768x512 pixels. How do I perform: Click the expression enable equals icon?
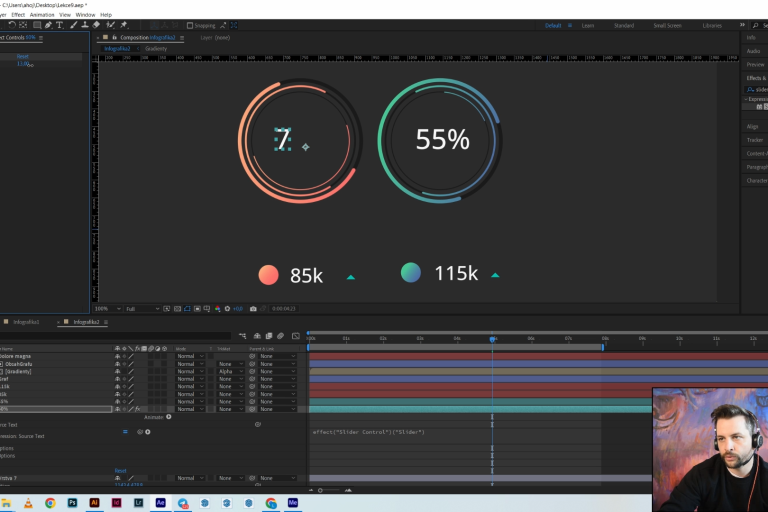[125, 431]
